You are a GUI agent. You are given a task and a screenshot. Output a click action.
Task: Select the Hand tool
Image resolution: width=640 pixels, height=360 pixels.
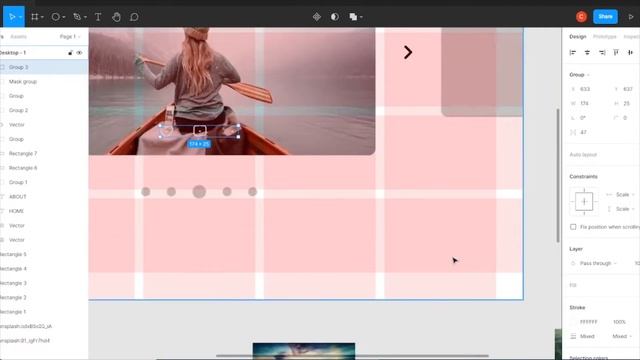[116, 17]
